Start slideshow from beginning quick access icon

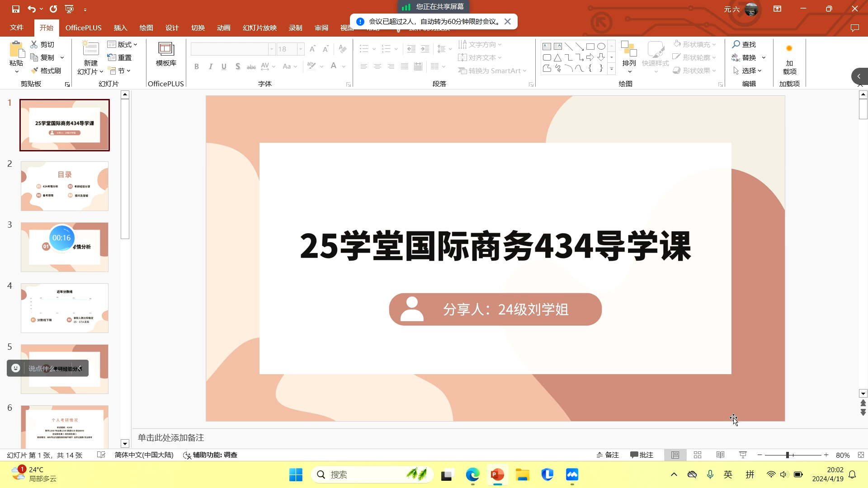pyautogui.click(x=69, y=9)
